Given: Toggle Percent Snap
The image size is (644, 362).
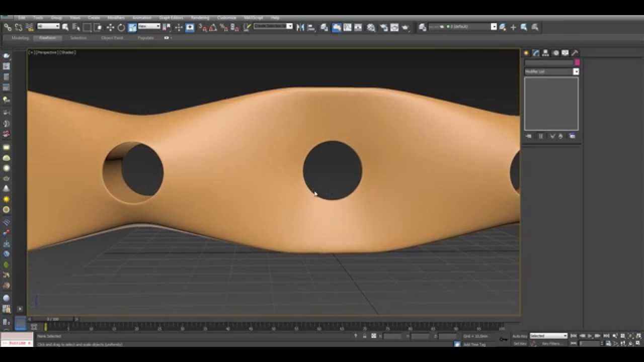Looking at the screenshot, I should coord(224,27).
